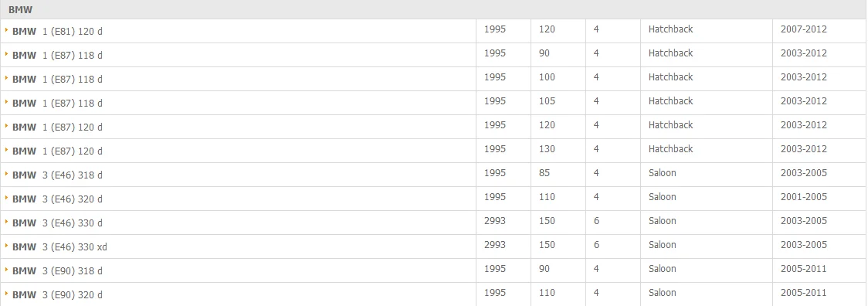Screen dimensions: 868x306
Task: Click the arrow beside BMW 1 (E81) 120 d
Action: tap(7, 30)
